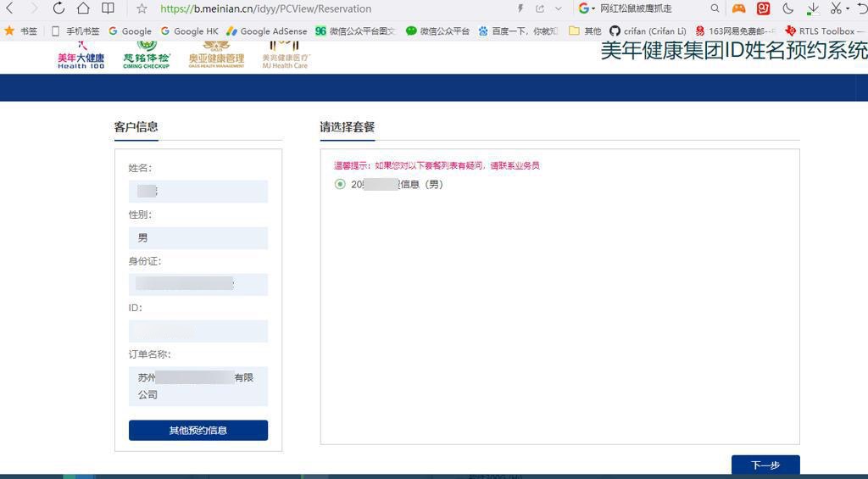Click the 奥亚健康管理 logo
Viewport: 868px width, 479px height.
tap(216, 55)
